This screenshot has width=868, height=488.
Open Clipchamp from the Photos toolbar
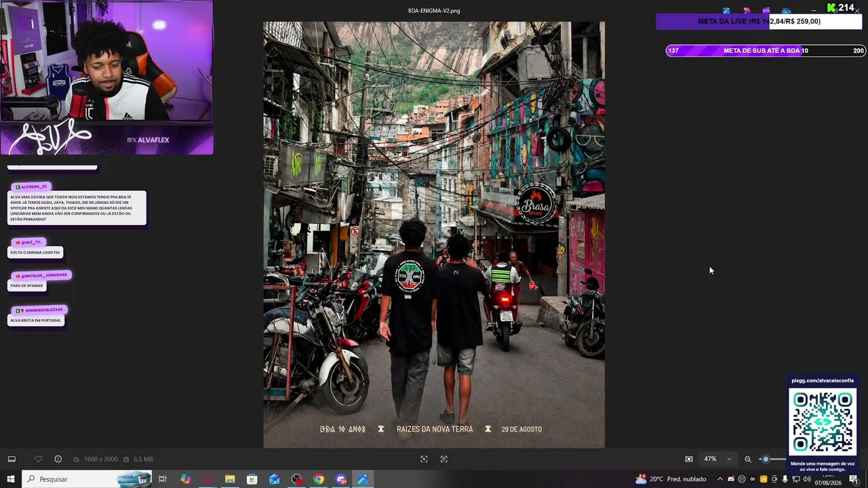pos(766,11)
